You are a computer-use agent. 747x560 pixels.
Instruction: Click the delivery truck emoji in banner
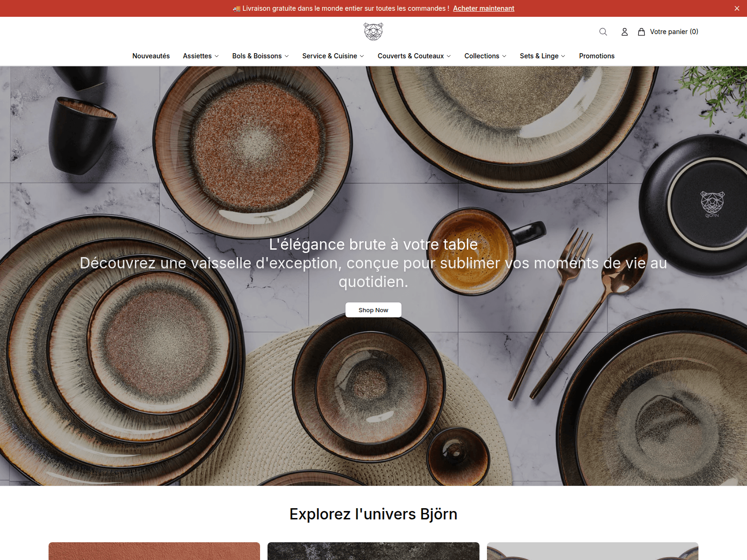[x=237, y=8]
